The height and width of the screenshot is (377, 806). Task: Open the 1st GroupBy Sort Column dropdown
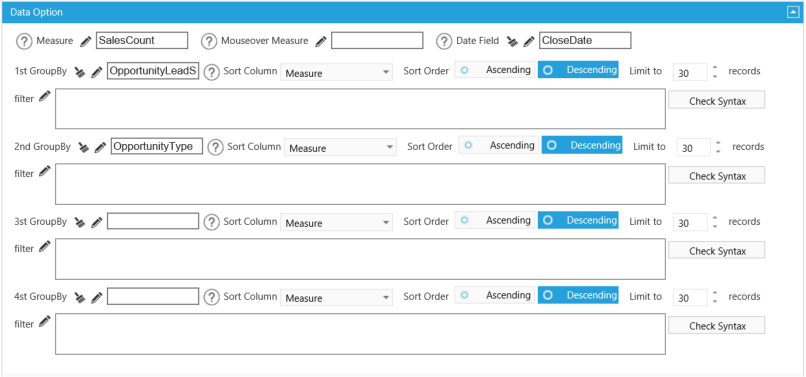point(336,73)
